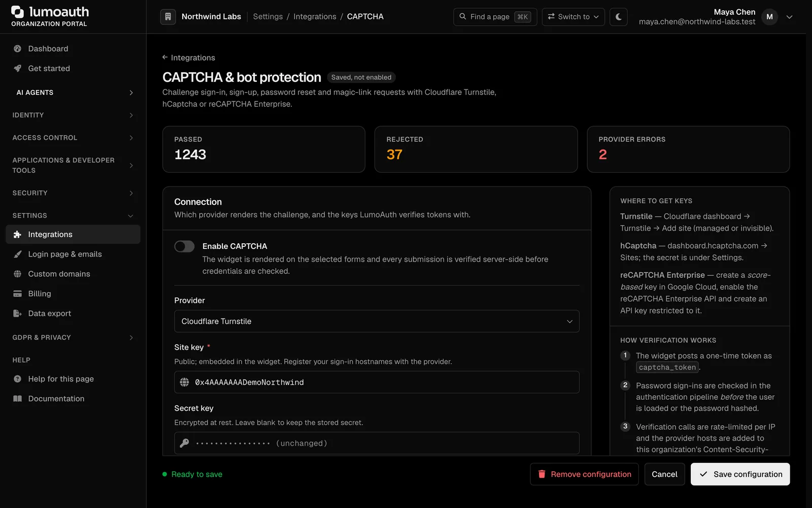
Task: Click the Turnstile heading in key help
Action: coord(636,216)
